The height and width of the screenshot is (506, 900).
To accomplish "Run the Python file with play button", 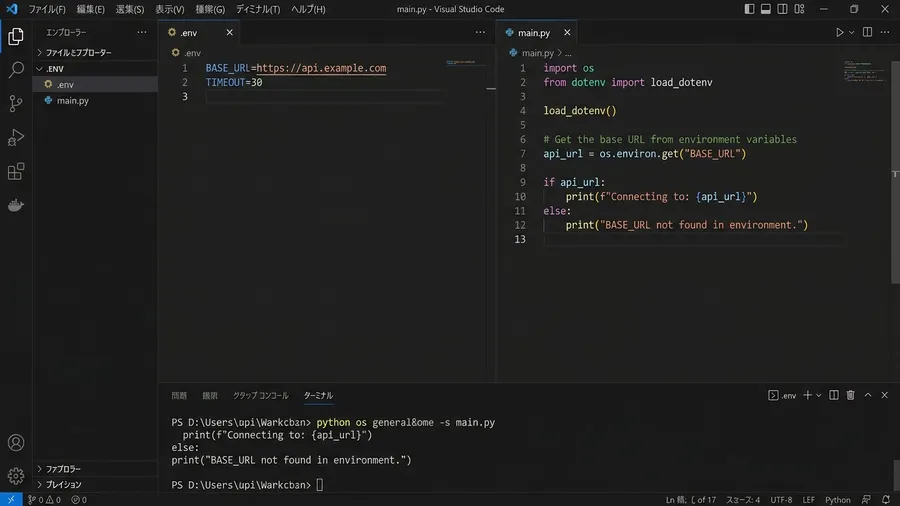I will click(839, 33).
